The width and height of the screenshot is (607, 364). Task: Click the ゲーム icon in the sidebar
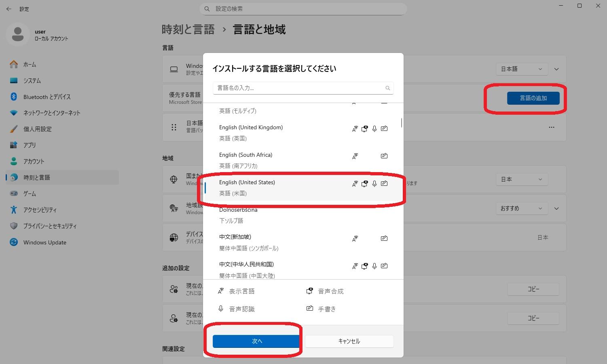point(13,194)
